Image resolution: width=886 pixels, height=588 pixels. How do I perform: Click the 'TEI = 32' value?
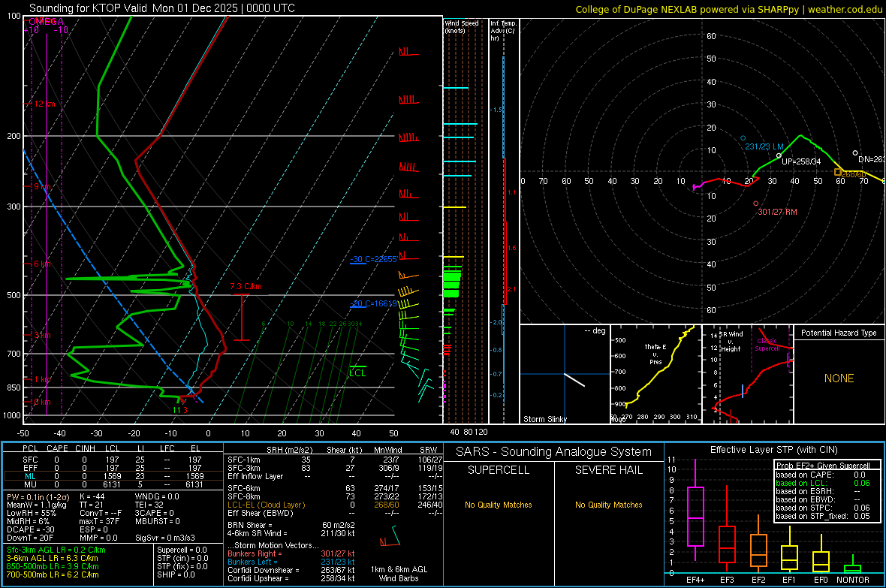[x=149, y=505]
